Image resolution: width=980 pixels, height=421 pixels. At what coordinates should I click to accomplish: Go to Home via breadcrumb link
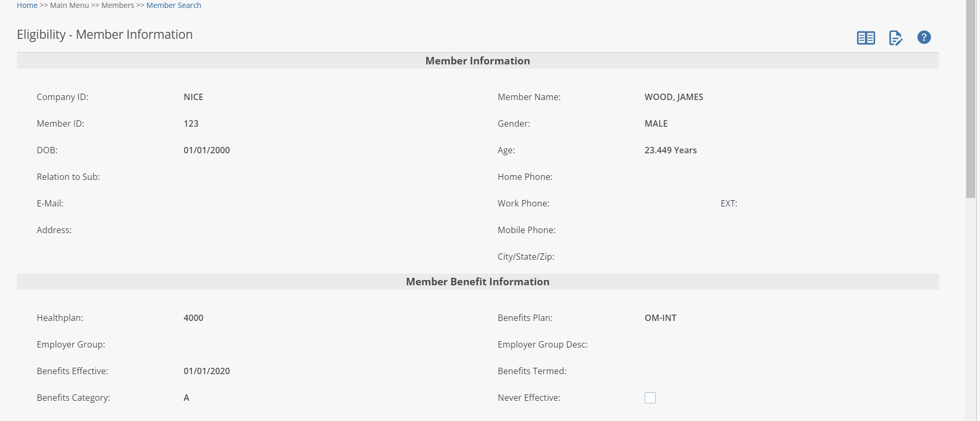point(27,5)
